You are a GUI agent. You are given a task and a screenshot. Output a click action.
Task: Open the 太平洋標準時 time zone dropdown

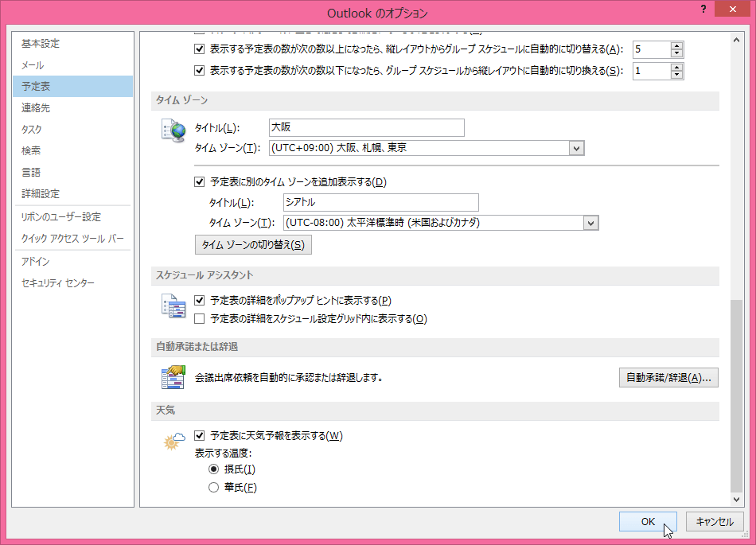590,223
